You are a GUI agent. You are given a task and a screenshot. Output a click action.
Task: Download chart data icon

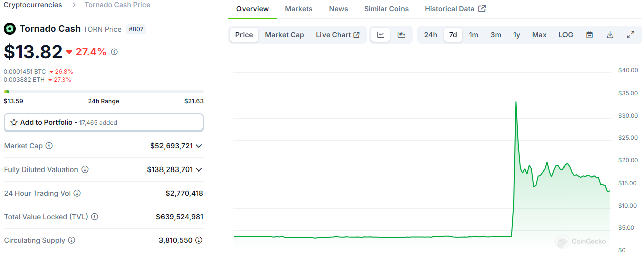[x=610, y=35]
